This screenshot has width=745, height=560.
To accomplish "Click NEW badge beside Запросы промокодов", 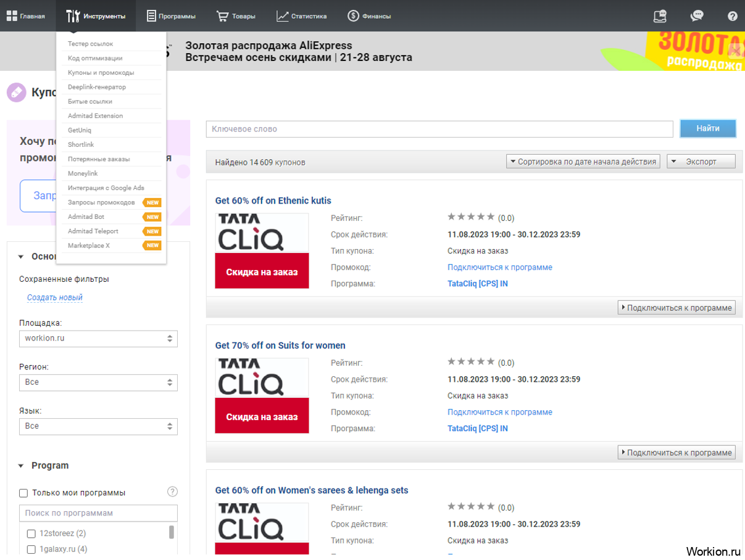I will click(x=152, y=202).
